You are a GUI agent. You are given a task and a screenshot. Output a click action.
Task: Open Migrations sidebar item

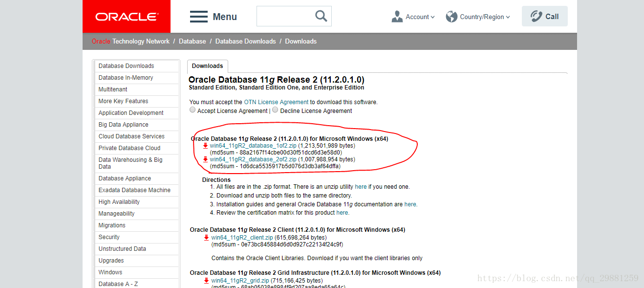[x=137, y=225]
